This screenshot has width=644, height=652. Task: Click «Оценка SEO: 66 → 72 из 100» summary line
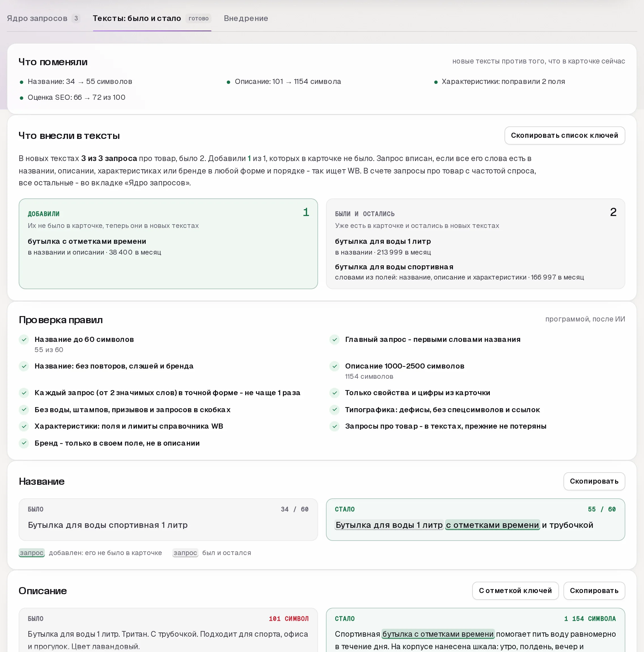click(x=76, y=98)
